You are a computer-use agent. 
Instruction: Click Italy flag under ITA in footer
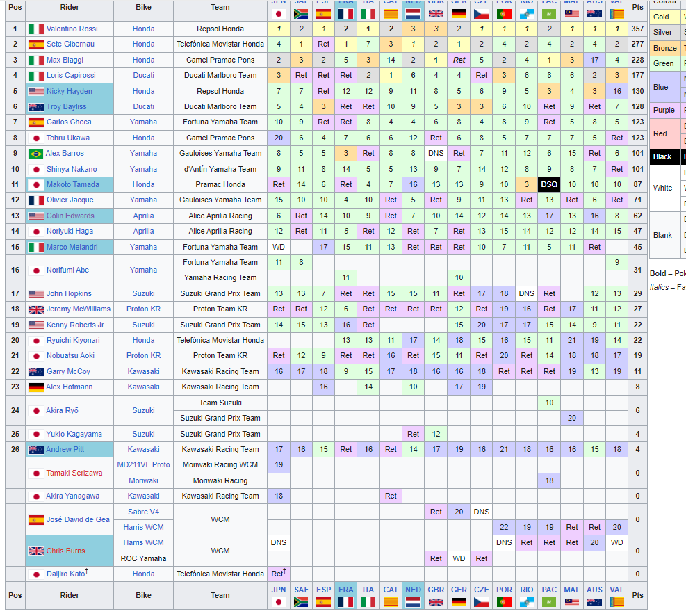(x=368, y=602)
